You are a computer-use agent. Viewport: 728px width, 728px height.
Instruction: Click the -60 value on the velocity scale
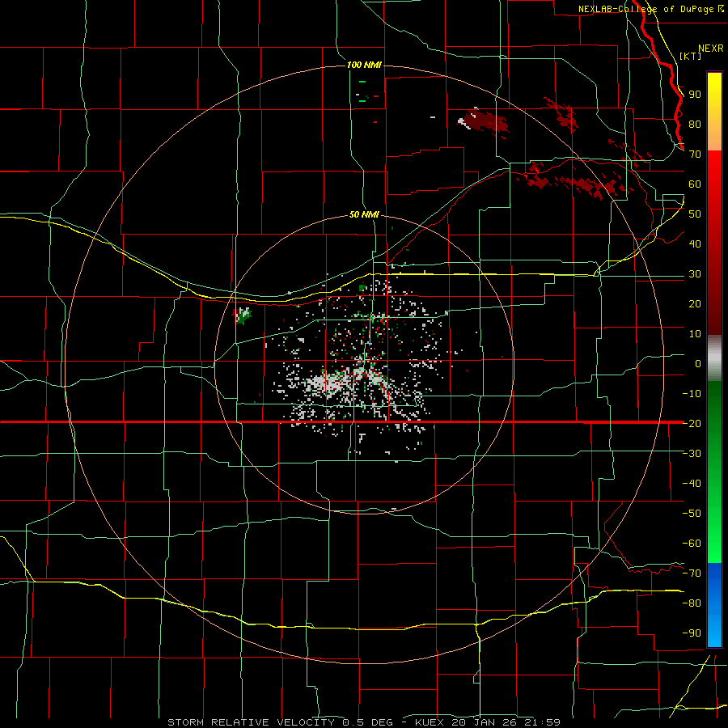tap(692, 544)
